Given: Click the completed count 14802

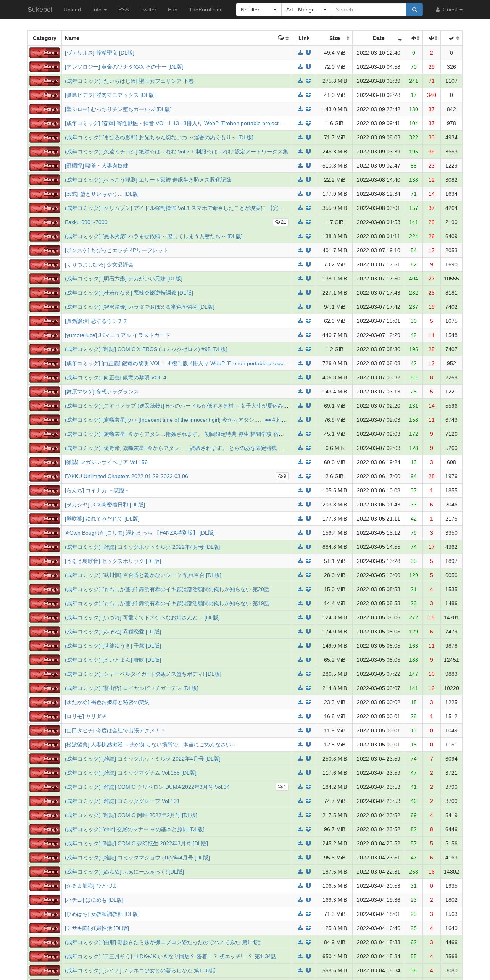Looking at the screenshot, I should (x=451, y=872).
